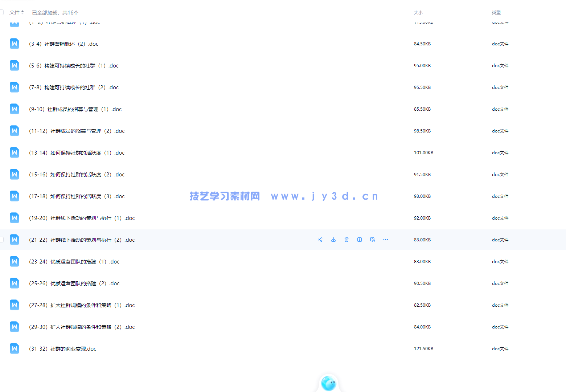The width and height of the screenshot is (566, 392).
Task: Click the rename icon on the hovered row
Action: [360, 240]
